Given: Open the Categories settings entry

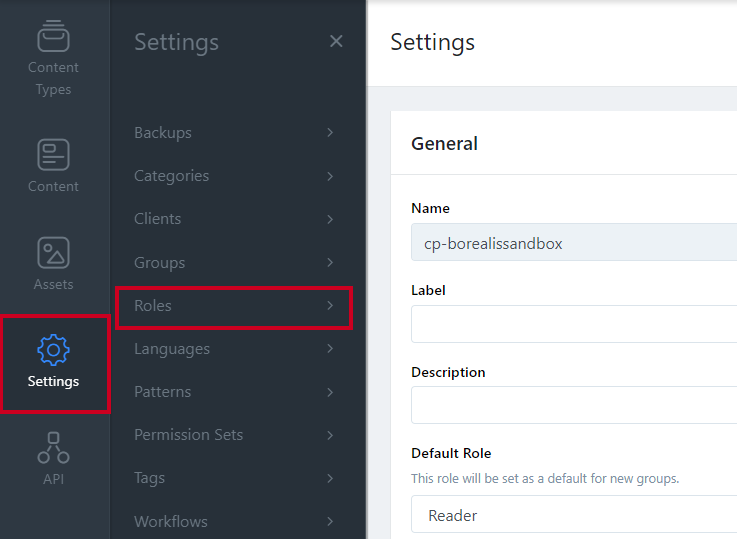Looking at the screenshot, I should [x=234, y=176].
